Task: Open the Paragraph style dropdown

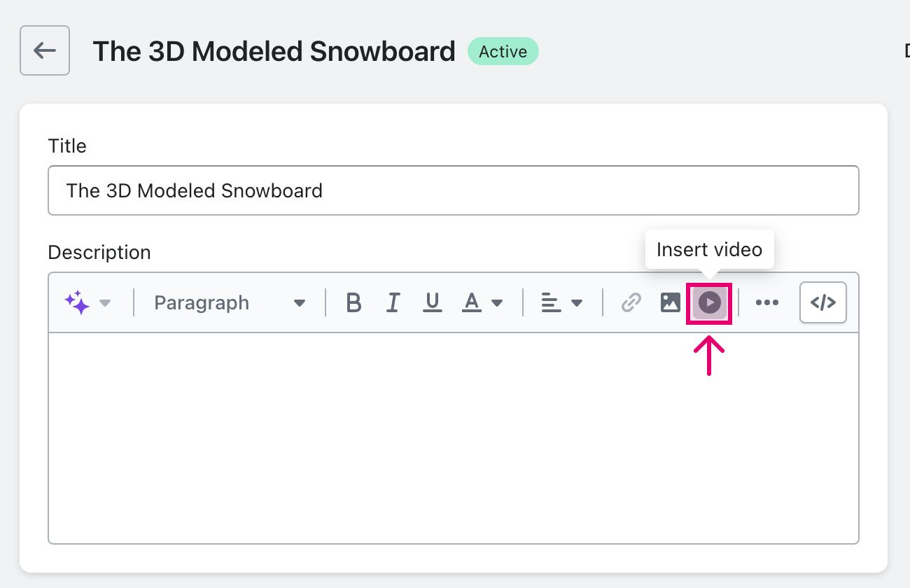Action: tap(230, 302)
